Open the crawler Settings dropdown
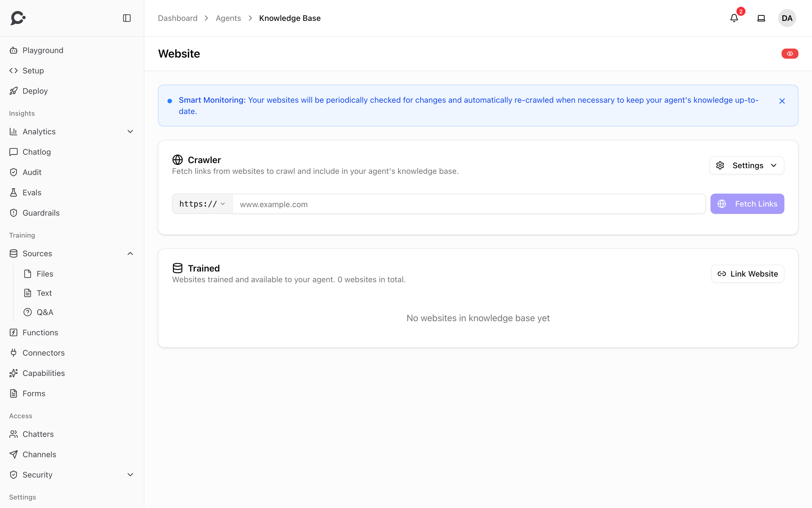Screen dimensions: 812x508 click(747, 165)
